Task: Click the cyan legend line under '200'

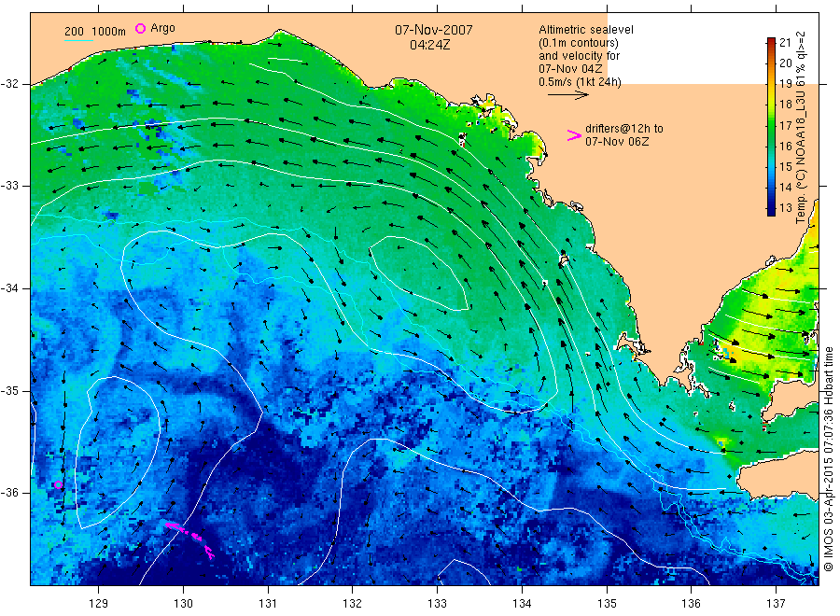Action: (78, 40)
